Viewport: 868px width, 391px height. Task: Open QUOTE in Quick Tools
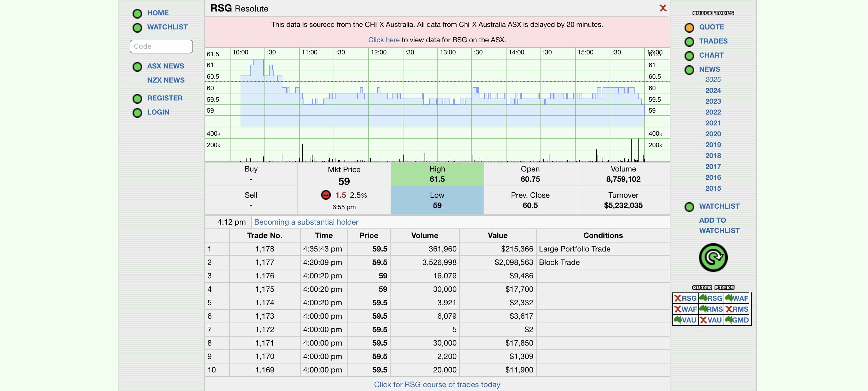tap(711, 27)
